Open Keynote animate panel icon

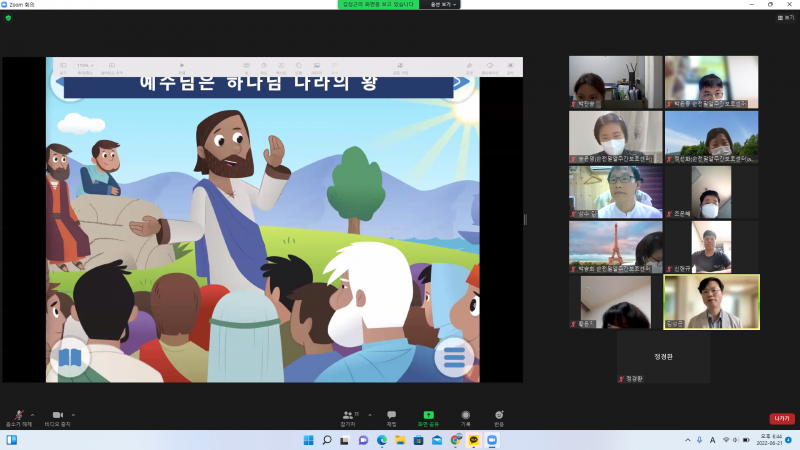pyautogui.click(x=489, y=67)
